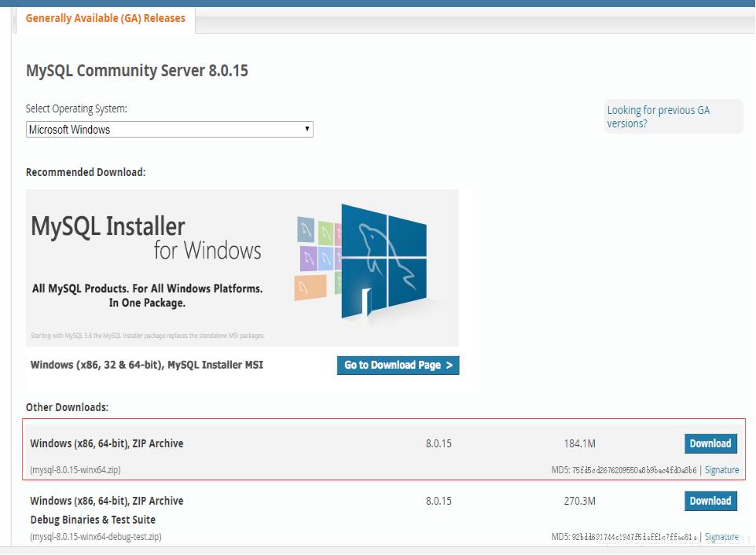
Task: Click the MySQL Installer for Windows banner title
Action: tap(145, 237)
